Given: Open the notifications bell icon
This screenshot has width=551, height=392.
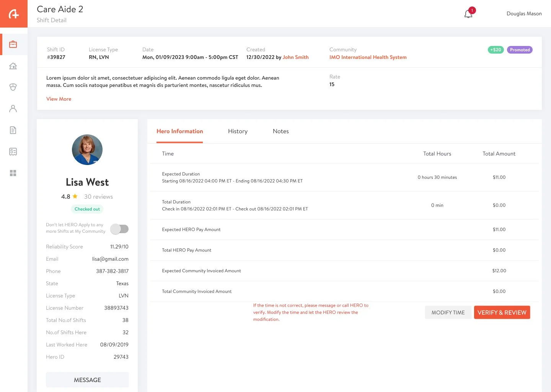Looking at the screenshot, I should pos(468,14).
